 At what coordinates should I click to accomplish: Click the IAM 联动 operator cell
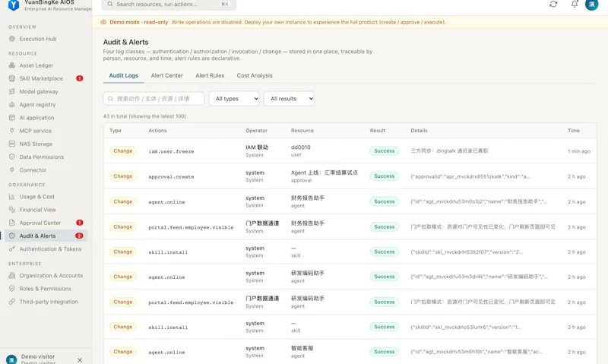click(x=257, y=150)
